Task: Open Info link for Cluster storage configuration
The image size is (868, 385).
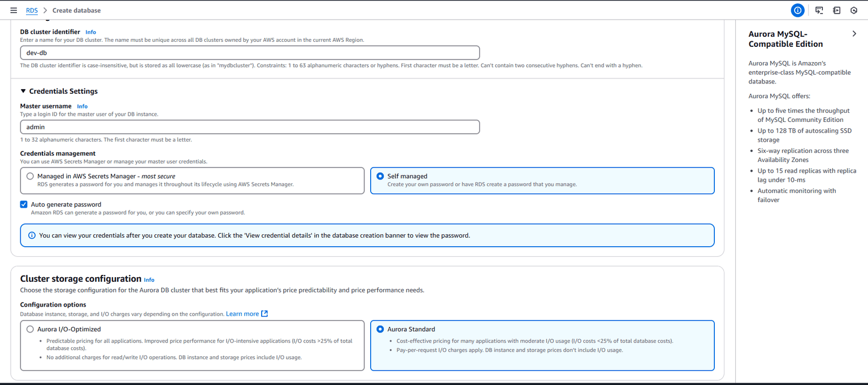Action: point(149,280)
